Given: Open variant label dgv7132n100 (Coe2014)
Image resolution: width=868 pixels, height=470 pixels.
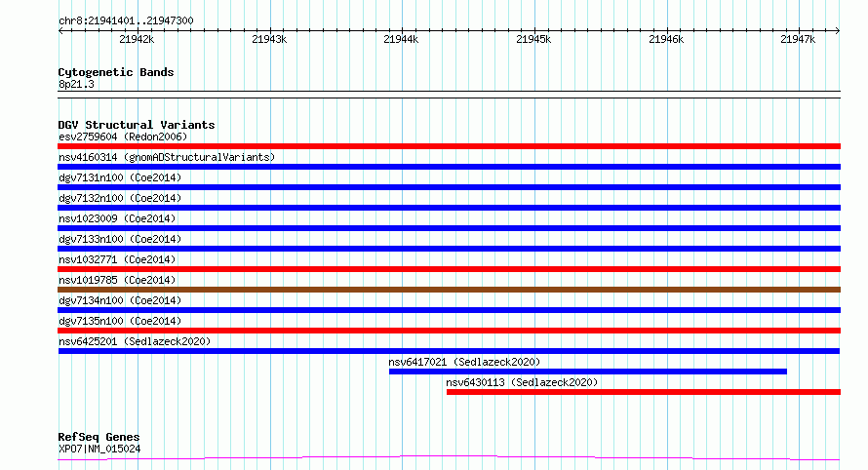Looking at the screenshot, I should (x=120, y=198).
